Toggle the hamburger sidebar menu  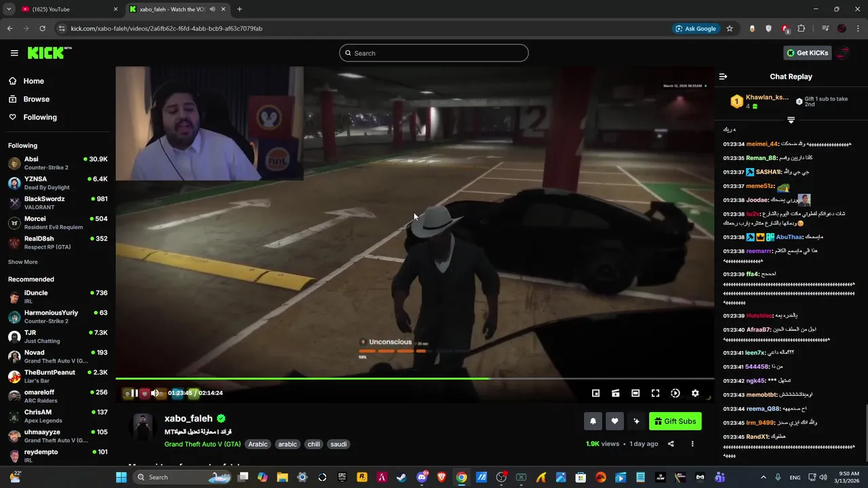pyautogui.click(x=14, y=53)
